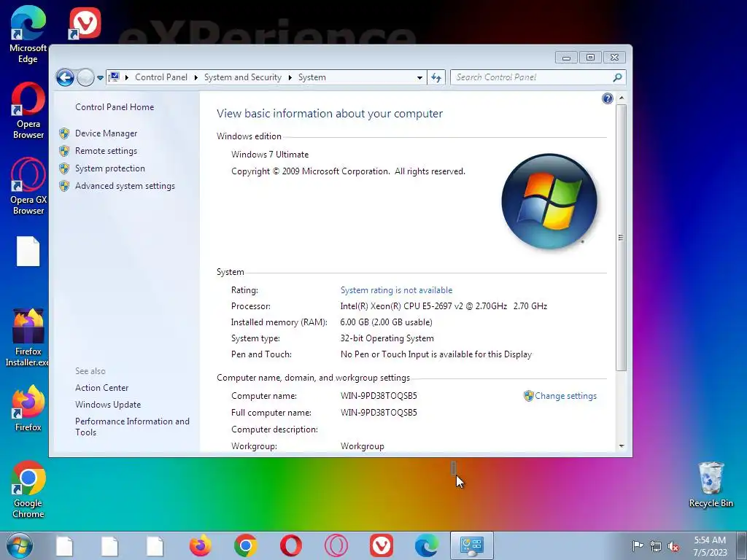The height and width of the screenshot is (560, 747).
Task: Refresh the Control Panel address bar
Action: 436,77
